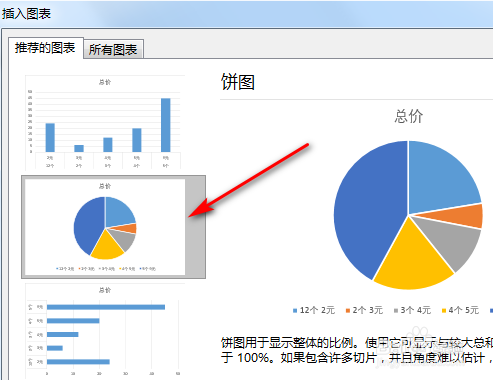Choose the horizontal bar chart thumbnail
493x380 pixels.
point(105,331)
